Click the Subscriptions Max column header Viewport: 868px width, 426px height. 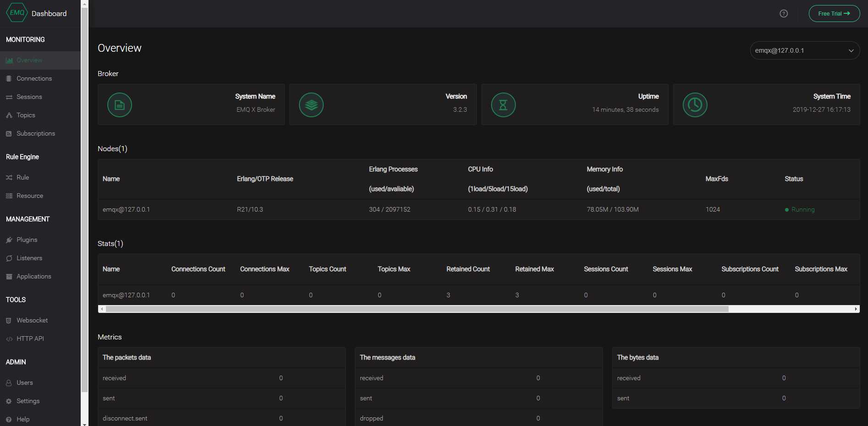coord(821,269)
